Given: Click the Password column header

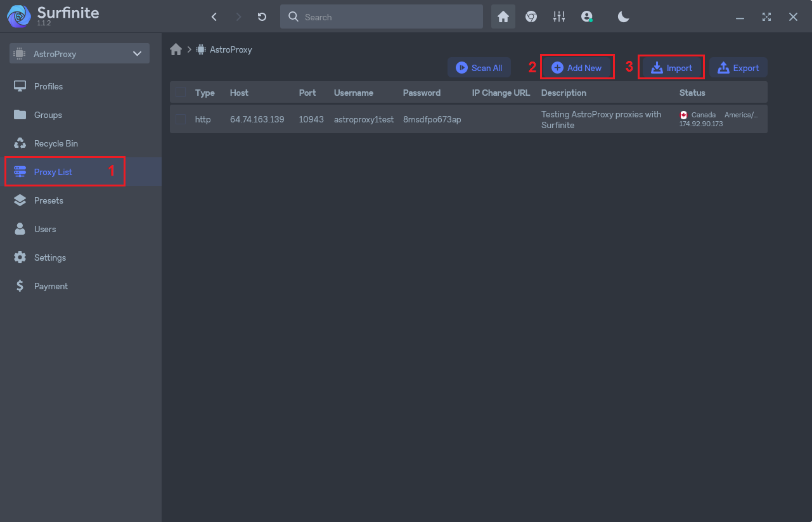Looking at the screenshot, I should click(x=422, y=93).
